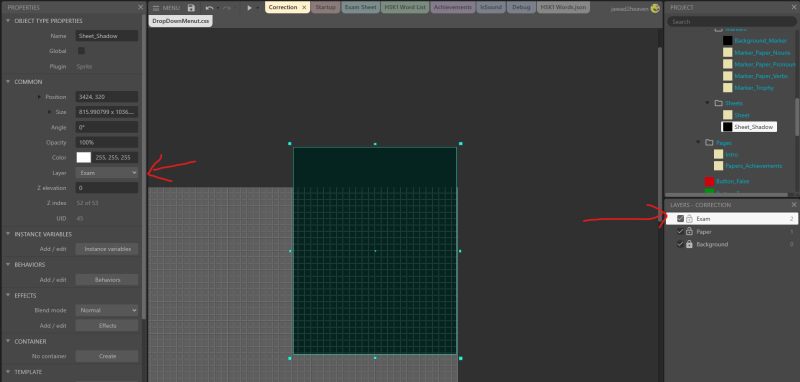Select Marker_Paper_Pronoun sprite icon
This screenshot has height=382, width=800.
point(728,64)
